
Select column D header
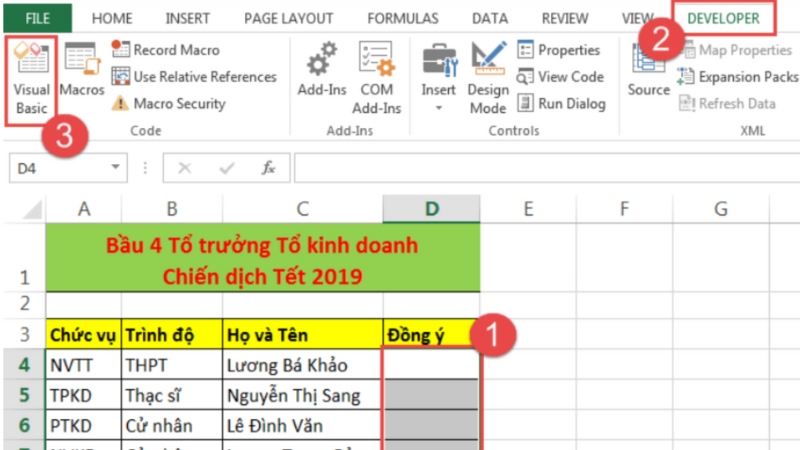point(432,209)
